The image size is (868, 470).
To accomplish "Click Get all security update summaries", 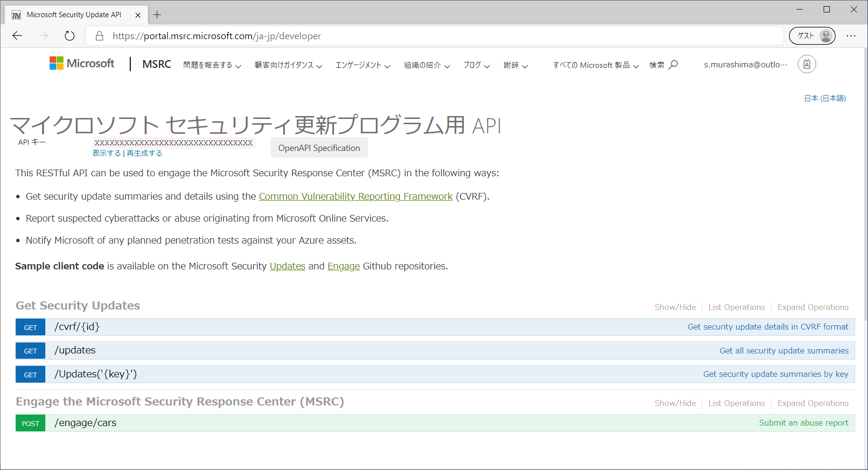I will tap(784, 351).
